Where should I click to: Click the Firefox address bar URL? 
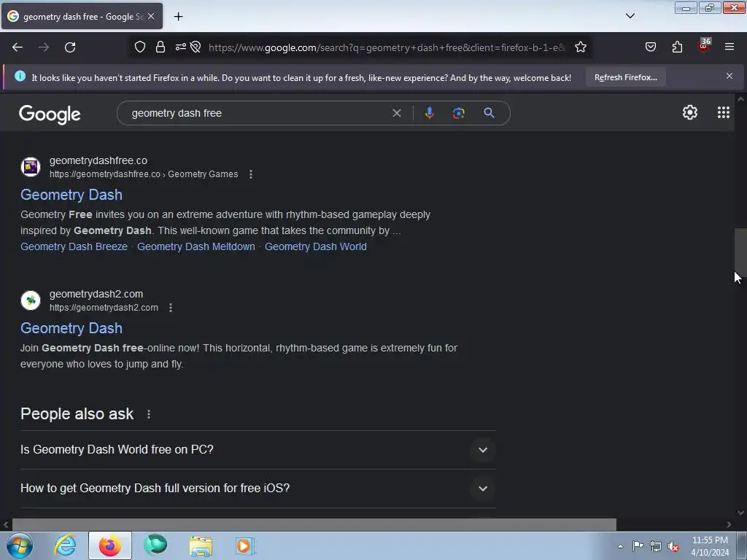pyautogui.click(x=387, y=47)
